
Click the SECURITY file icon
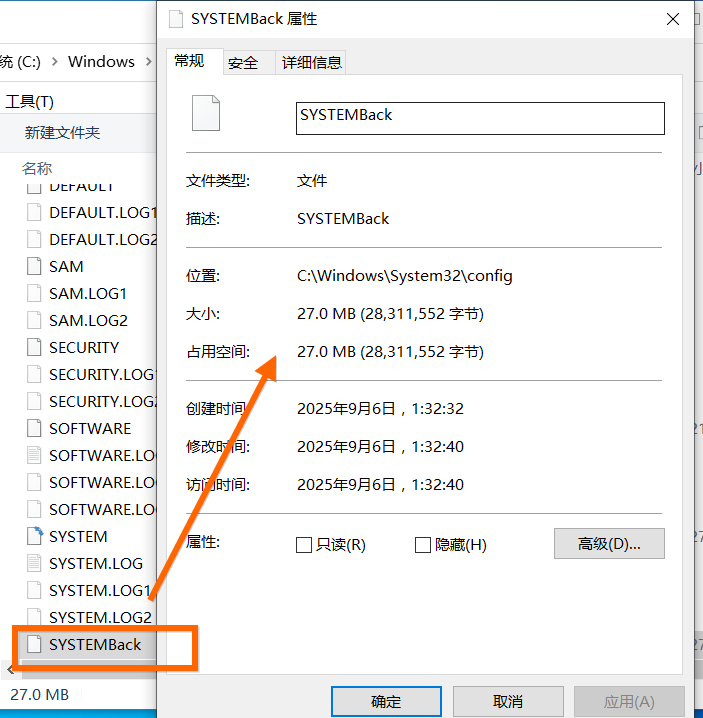tap(34, 348)
